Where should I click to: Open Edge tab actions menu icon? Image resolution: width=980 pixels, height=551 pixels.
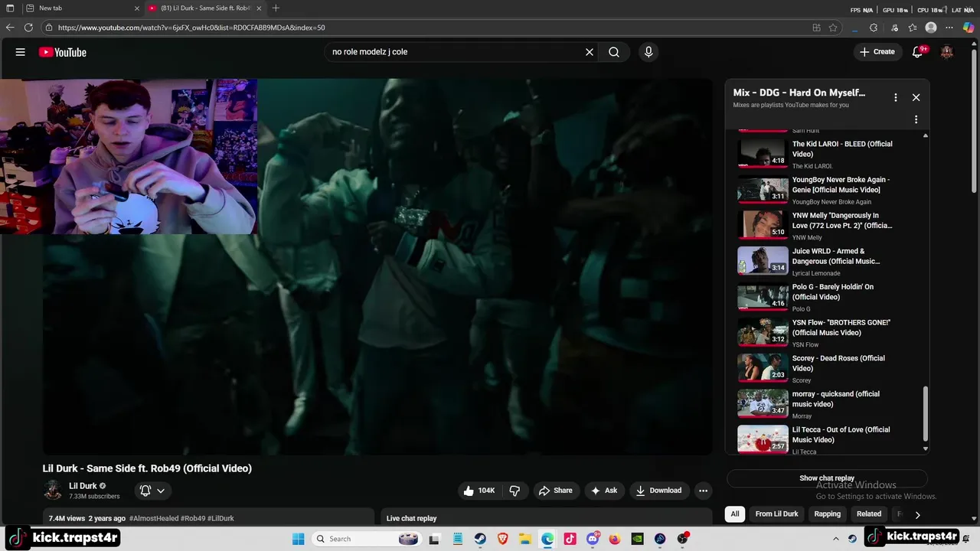[10, 8]
